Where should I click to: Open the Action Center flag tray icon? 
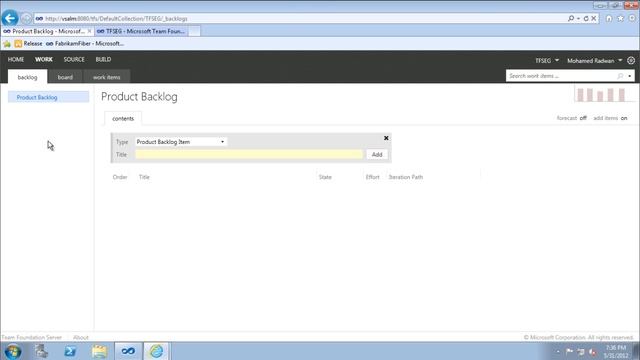tap(569, 351)
